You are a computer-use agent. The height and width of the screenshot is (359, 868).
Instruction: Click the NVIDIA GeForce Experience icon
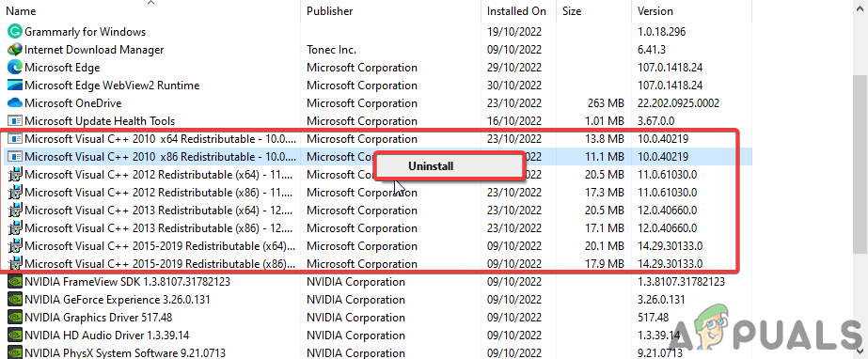(15, 299)
